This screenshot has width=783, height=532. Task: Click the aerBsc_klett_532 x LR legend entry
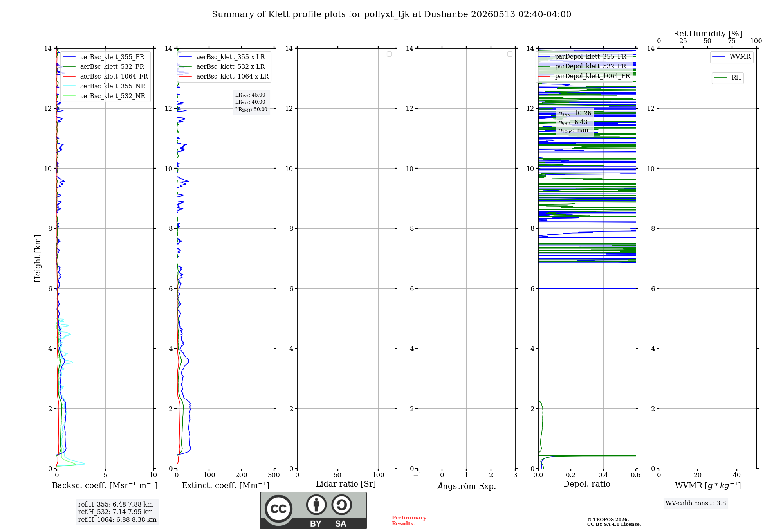tap(222, 67)
